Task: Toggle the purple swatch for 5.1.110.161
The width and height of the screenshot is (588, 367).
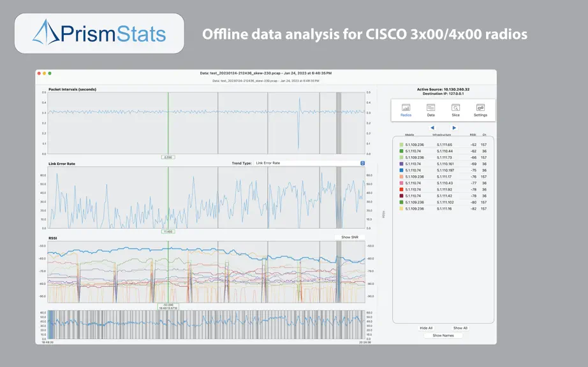Action: coord(401,164)
